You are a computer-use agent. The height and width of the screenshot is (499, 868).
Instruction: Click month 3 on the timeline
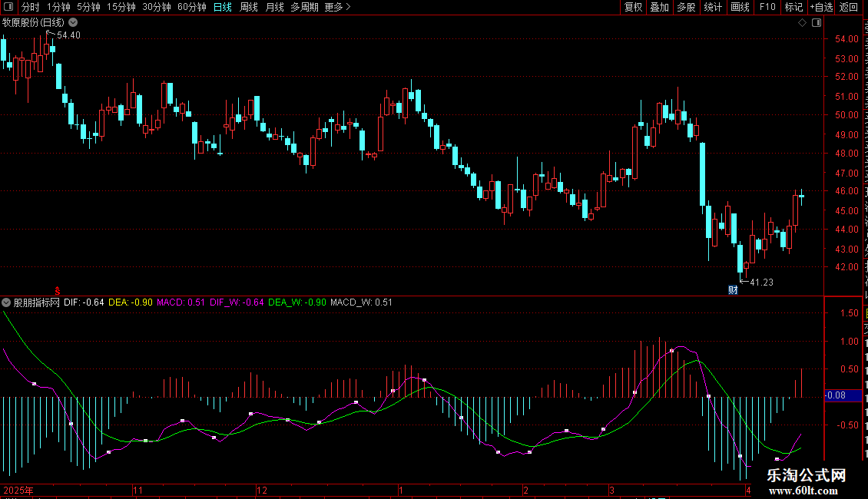(x=611, y=490)
